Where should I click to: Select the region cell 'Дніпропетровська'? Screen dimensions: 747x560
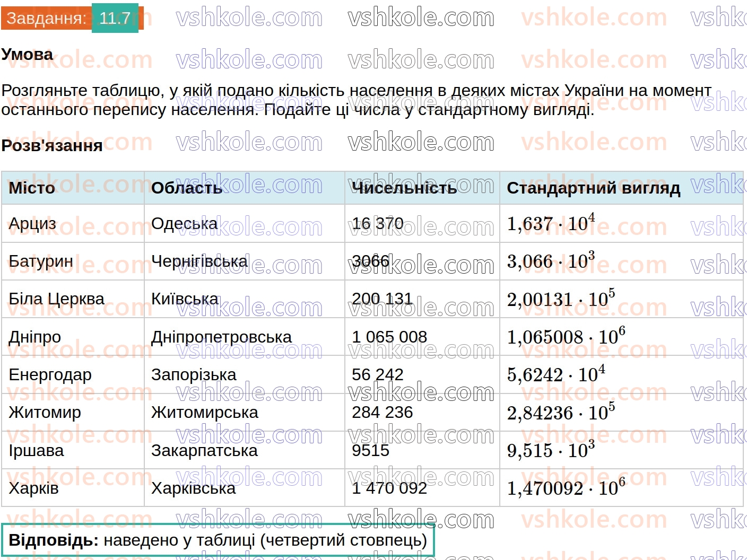(x=222, y=337)
